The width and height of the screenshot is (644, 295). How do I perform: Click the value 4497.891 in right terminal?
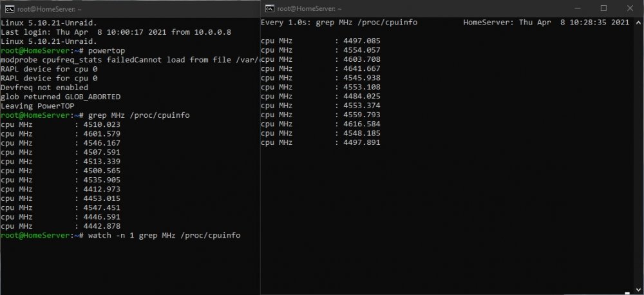pos(362,142)
